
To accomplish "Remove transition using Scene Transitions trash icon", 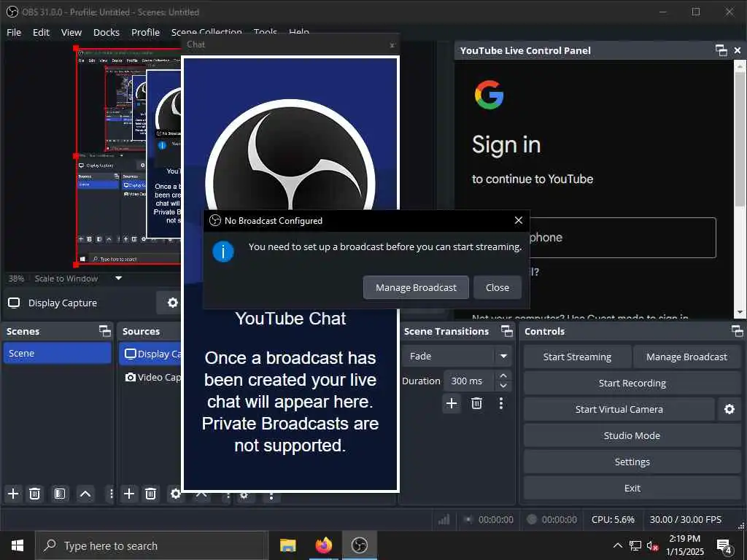I will [x=476, y=403].
